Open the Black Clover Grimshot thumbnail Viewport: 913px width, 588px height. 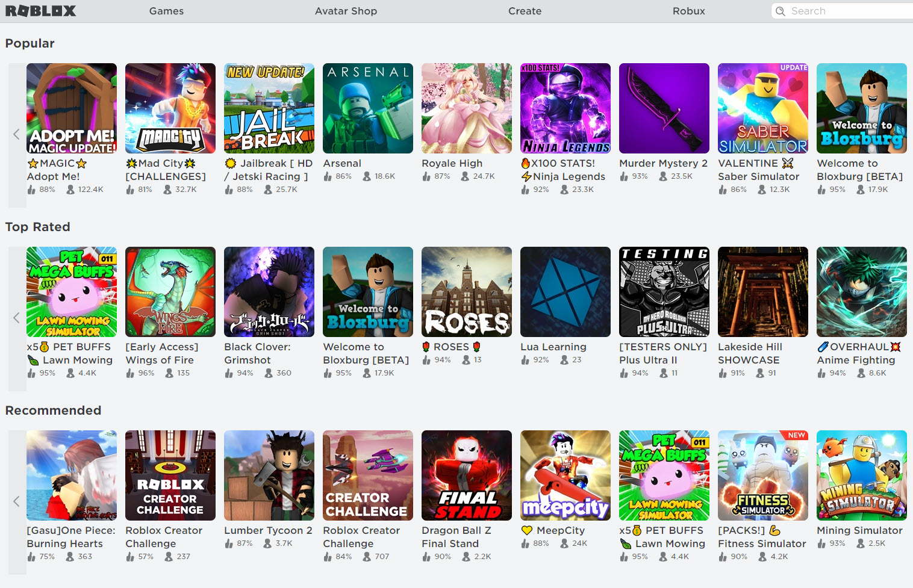point(269,292)
